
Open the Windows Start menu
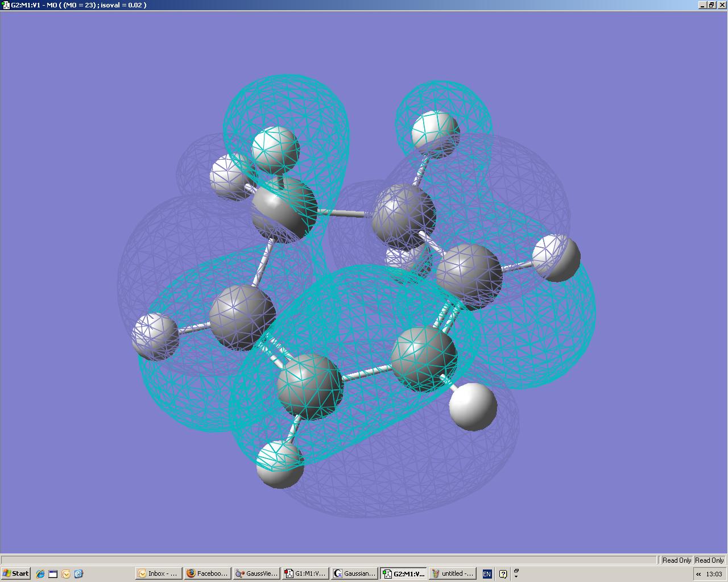click(x=15, y=573)
